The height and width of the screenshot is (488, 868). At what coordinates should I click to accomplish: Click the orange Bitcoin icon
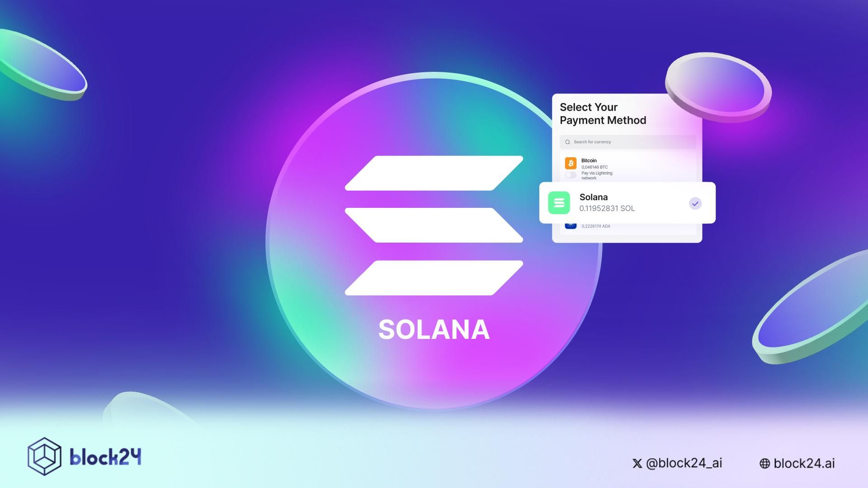click(571, 163)
